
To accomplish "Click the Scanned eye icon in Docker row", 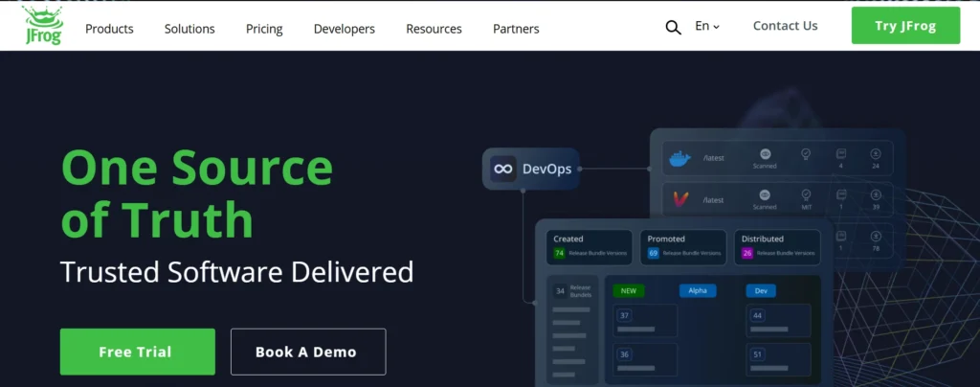I will (765, 154).
